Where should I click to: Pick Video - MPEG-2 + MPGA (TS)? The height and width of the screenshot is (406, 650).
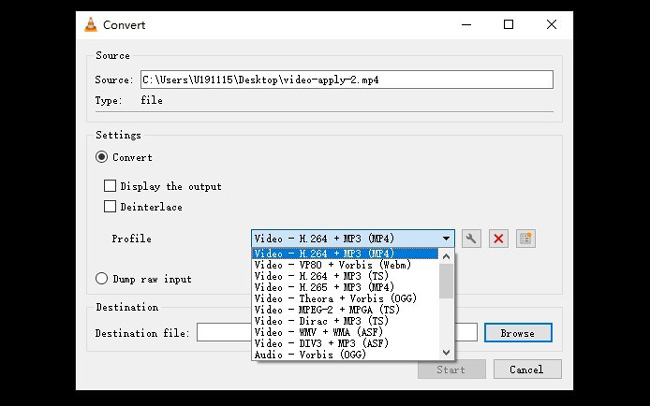[x=345, y=309]
